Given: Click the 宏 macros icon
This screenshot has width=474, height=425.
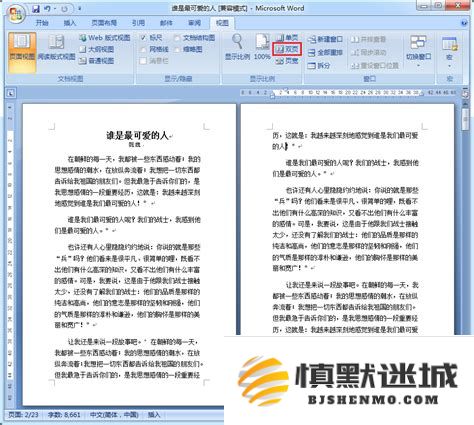Looking at the screenshot, I should tap(449, 44).
